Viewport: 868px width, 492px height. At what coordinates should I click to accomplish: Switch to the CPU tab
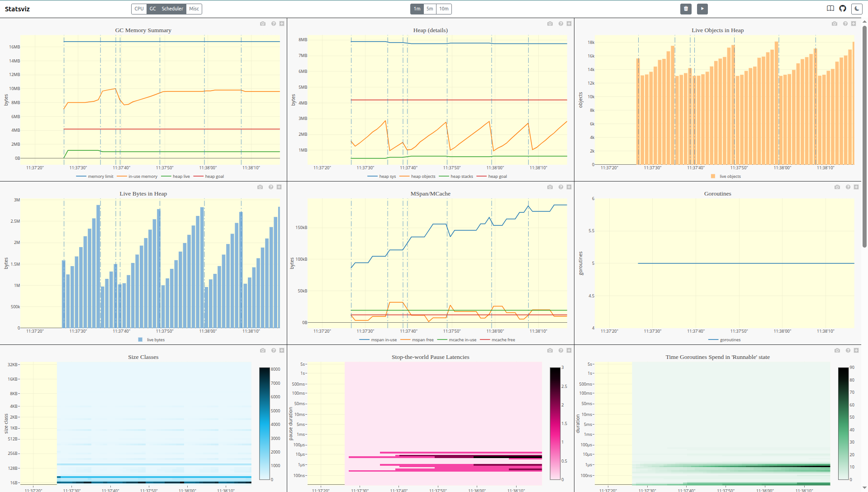pos(139,9)
